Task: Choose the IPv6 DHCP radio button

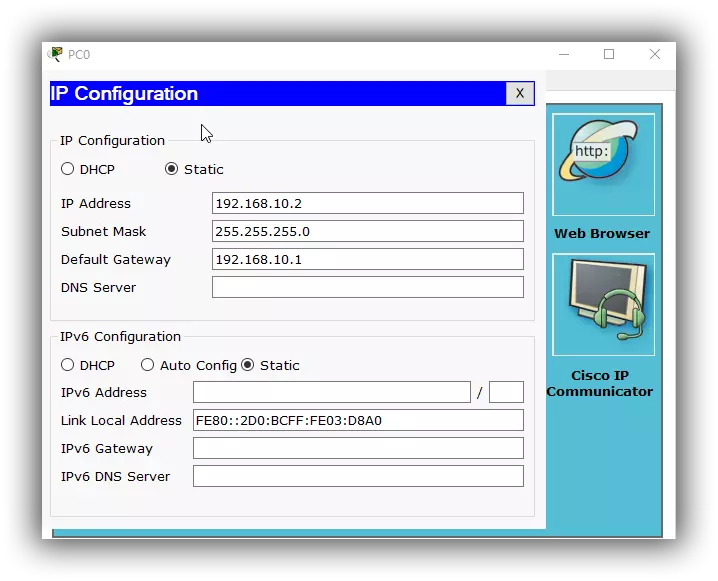Action: 68,365
